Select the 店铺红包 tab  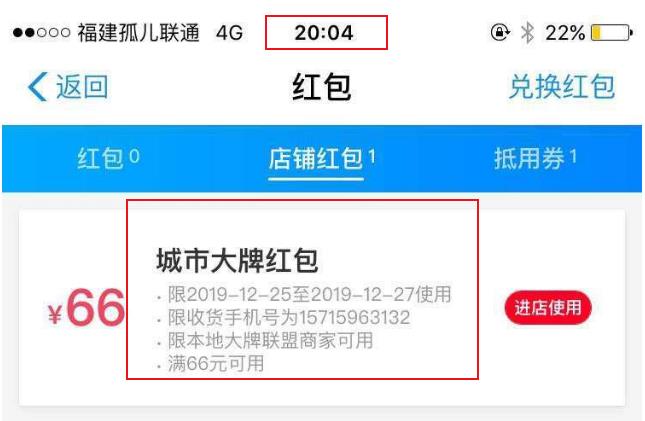tap(322, 159)
